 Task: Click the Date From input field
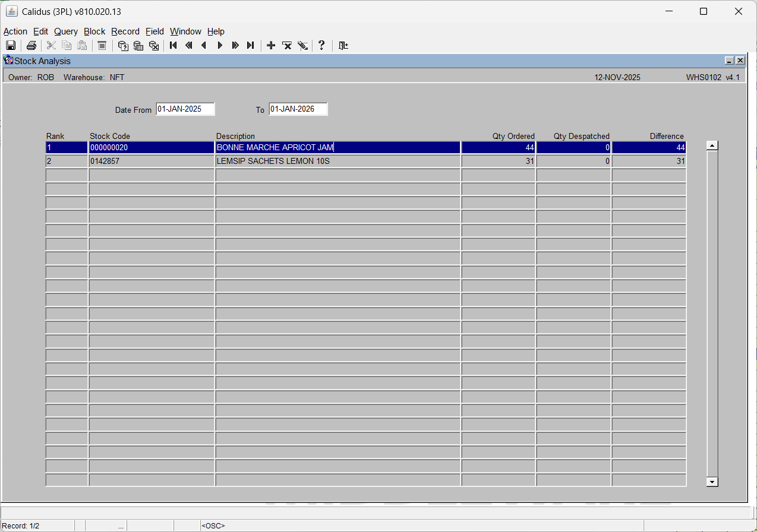point(185,109)
